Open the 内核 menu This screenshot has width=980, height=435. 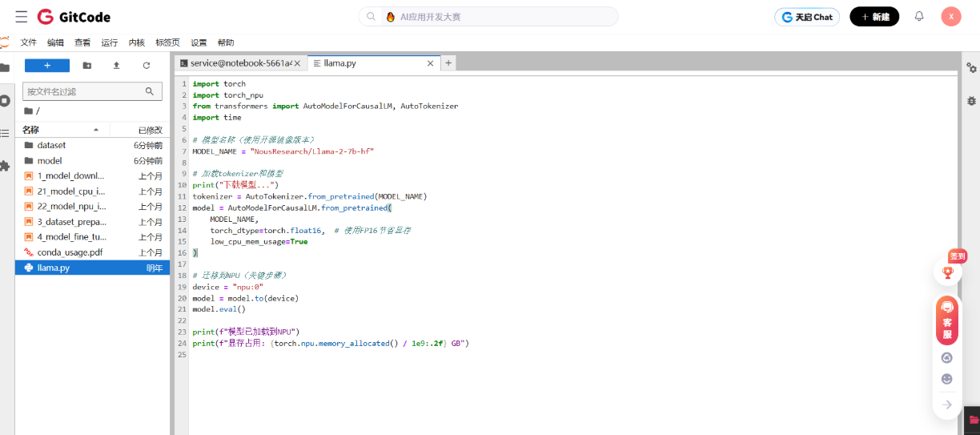coord(136,42)
